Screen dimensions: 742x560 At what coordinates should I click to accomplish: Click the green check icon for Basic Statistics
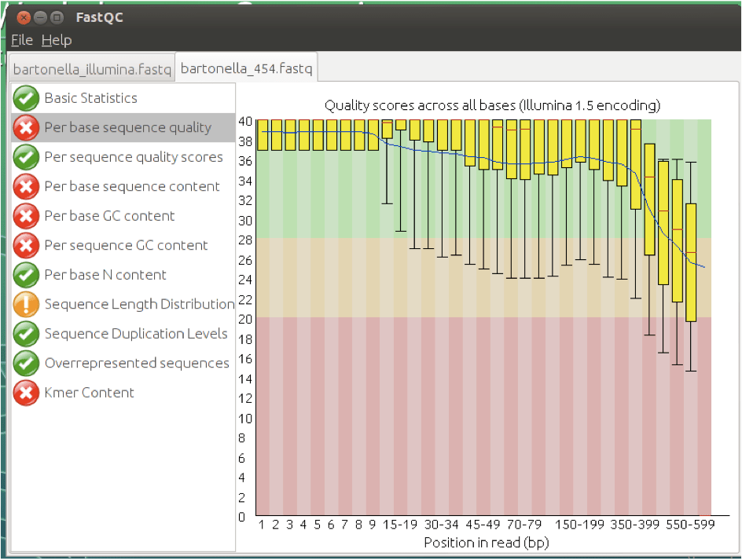(x=26, y=98)
